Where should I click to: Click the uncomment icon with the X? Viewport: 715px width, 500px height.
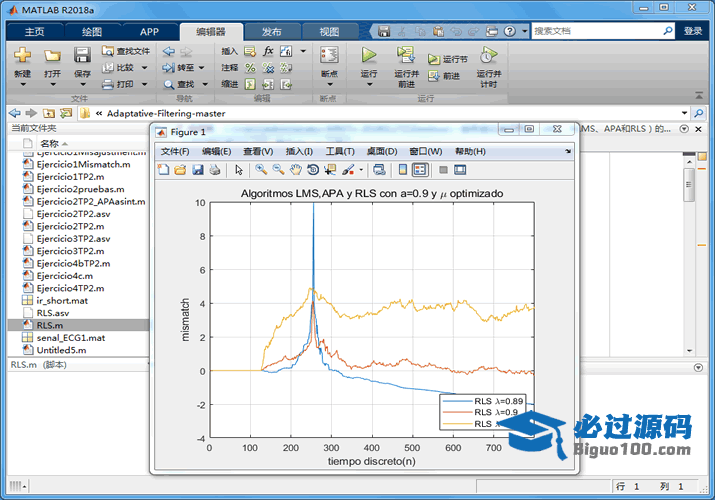pos(268,68)
